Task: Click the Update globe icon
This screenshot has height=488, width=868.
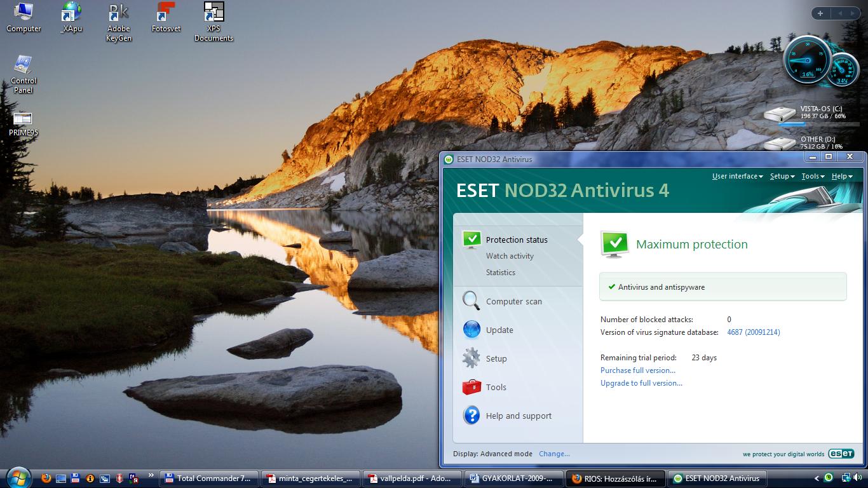Action: tap(471, 329)
